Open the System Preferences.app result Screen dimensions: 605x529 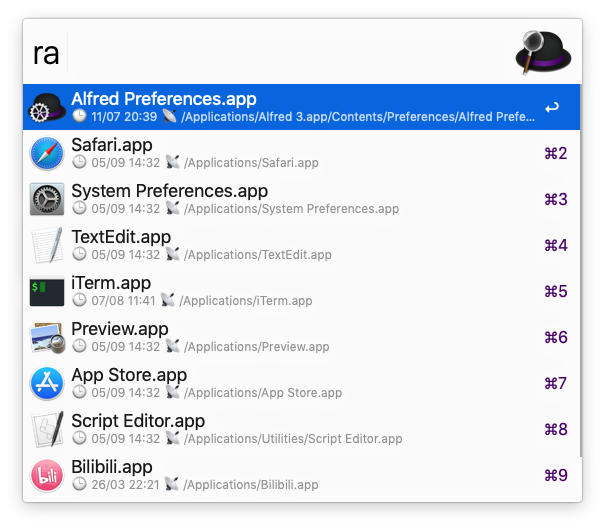click(301, 199)
